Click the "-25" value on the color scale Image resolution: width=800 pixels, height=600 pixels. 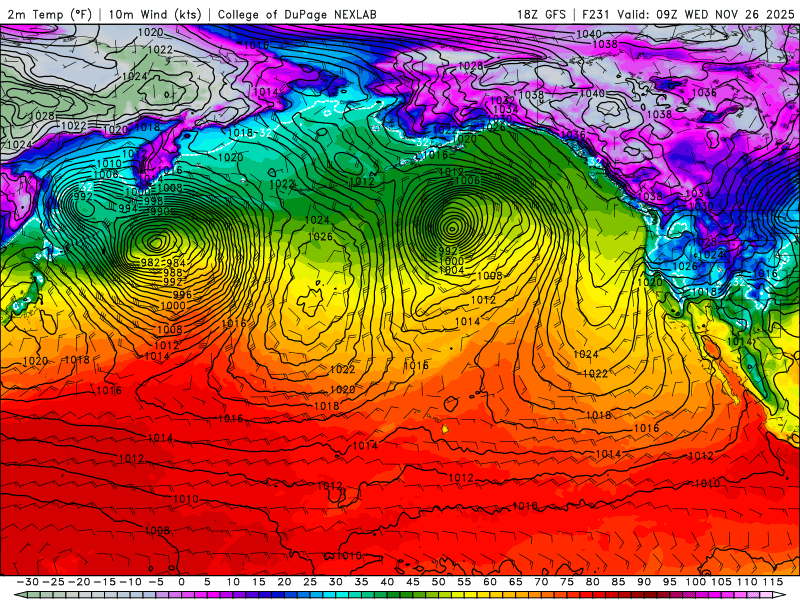[x=53, y=582]
